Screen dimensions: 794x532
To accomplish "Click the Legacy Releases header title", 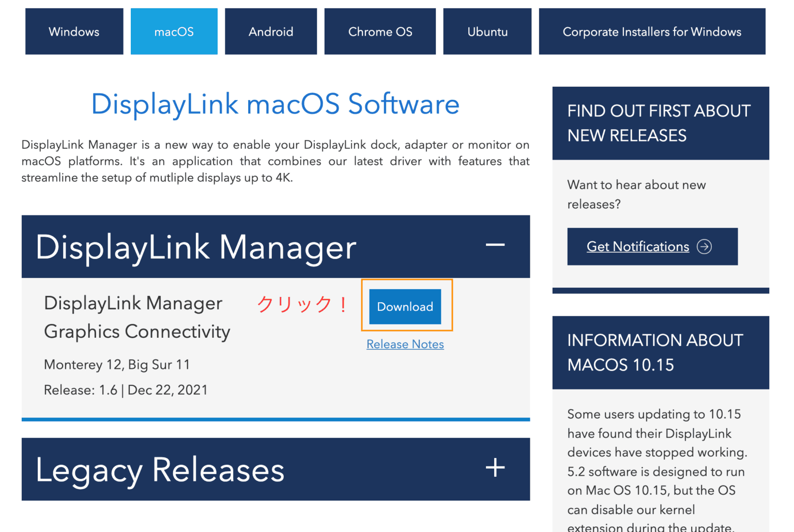I will tap(160, 470).
